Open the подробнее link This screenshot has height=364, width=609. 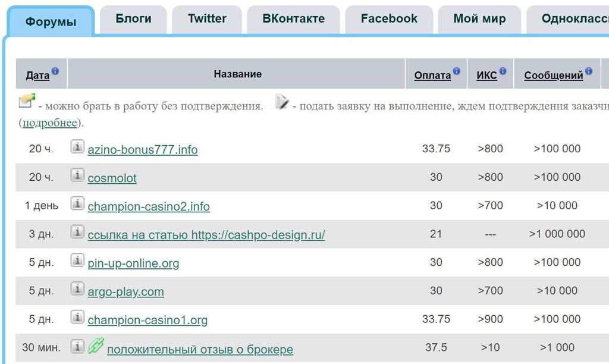click(x=50, y=123)
